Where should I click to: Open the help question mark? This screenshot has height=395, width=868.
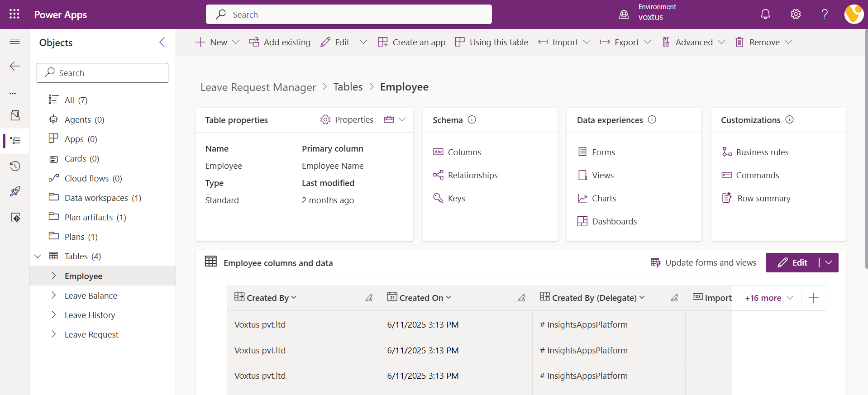point(825,14)
